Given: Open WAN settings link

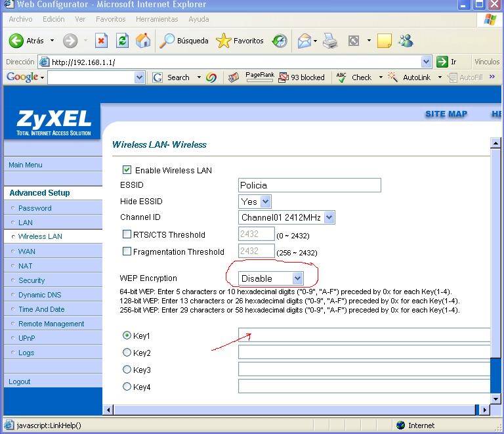Looking at the screenshot, I should 27,251.
